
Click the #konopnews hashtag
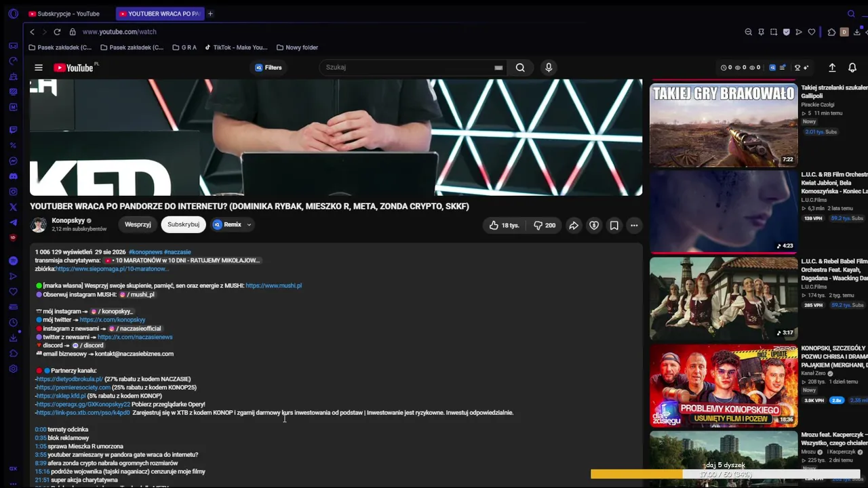coord(145,252)
